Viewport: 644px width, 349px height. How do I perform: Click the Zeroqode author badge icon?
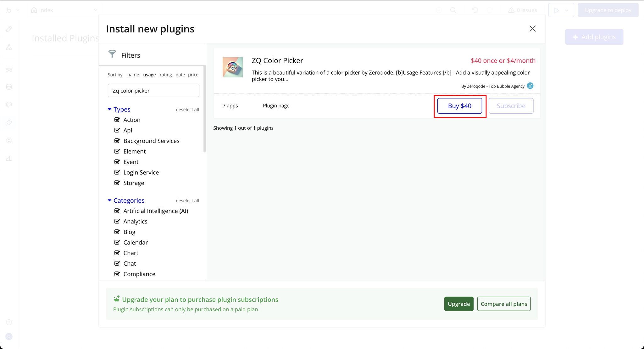(x=530, y=86)
